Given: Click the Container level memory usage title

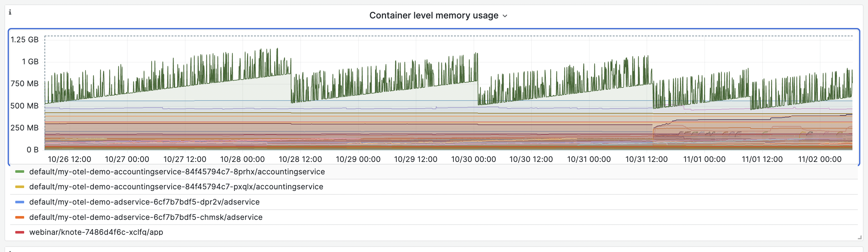Looking at the screenshot, I should click(433, 16).
